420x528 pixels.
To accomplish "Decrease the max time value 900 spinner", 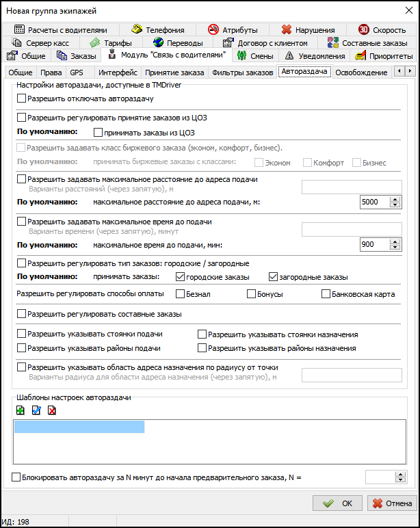I will 394,248.
